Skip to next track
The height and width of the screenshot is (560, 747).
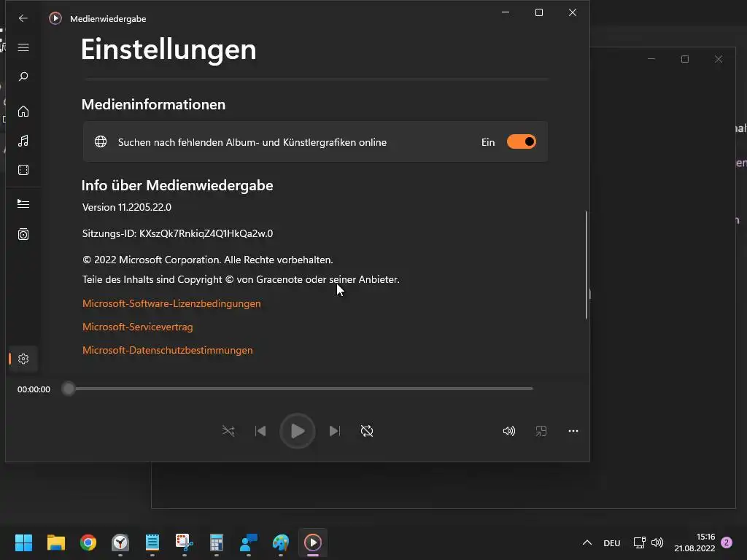pyautogui.click(x=334, y=431)
